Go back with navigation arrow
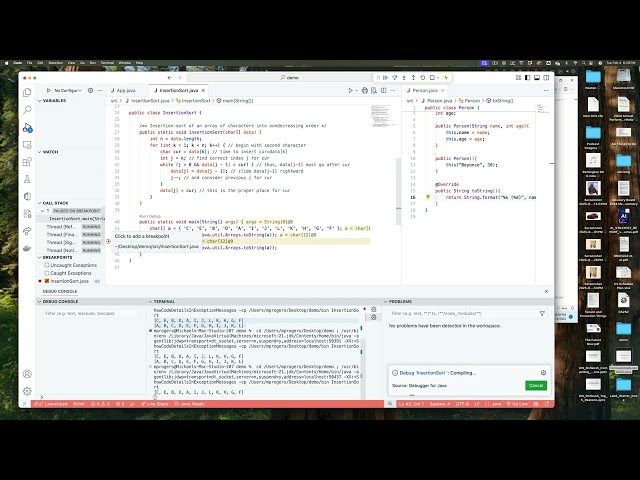This screenshot has height=480, width=640. click(x=170, y=78)
